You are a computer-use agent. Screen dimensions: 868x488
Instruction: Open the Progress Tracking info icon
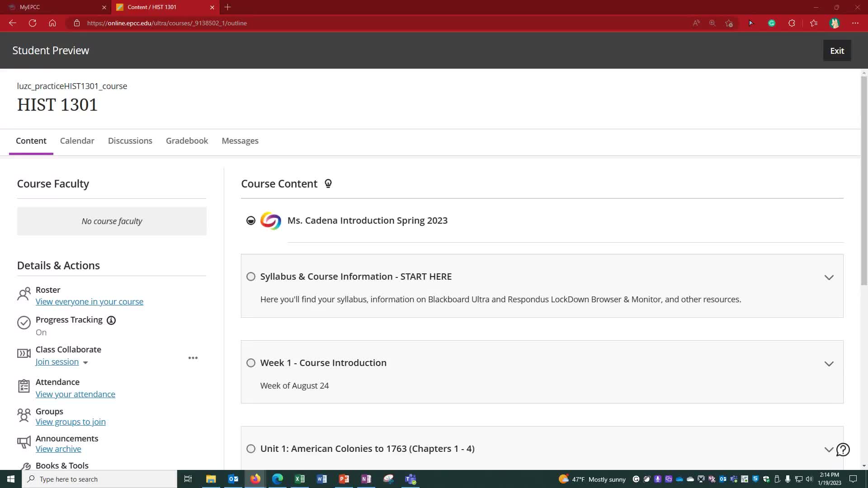[x=111, y=320]
